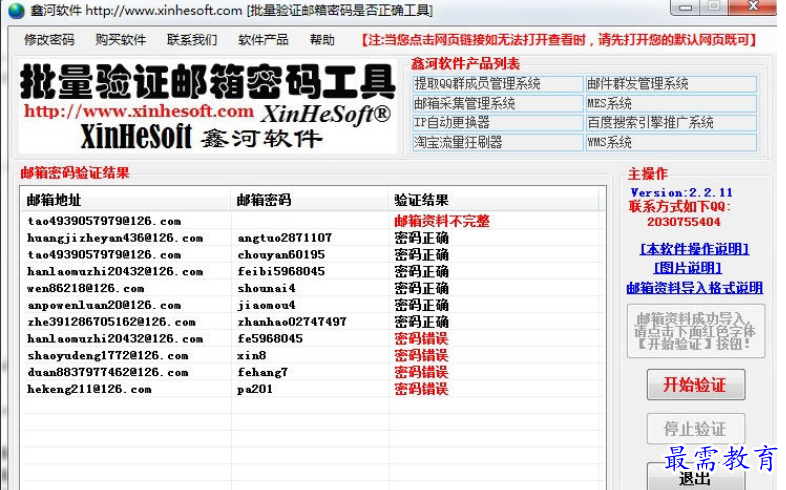The width and height of the screenshot is (786, 490).
Task: Click 密码正确 result for wen86218@126.com
Action: pyautogui.click(x=421, y=288)
